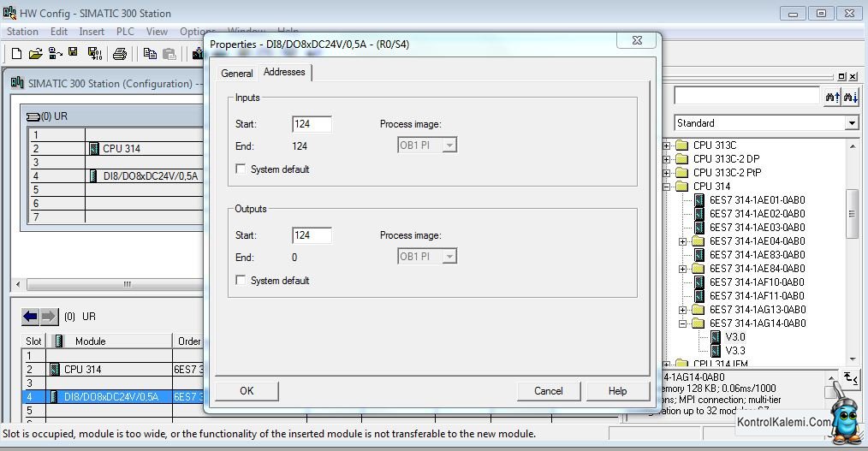Viewport: 868px width, 451px height.
Task: Click the Save and Compile icon
Action: pyautogui.click(x=95, y=54)
